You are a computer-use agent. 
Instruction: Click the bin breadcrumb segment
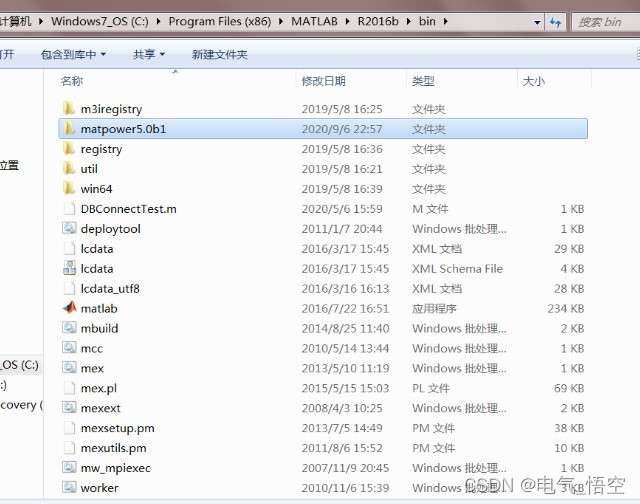[x=427, y=21]
